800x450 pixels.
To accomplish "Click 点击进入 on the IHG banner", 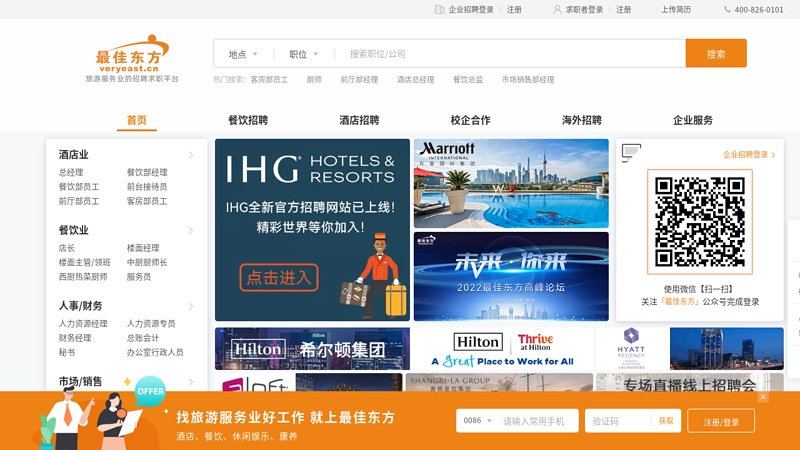I will click(x=279, y=278).
